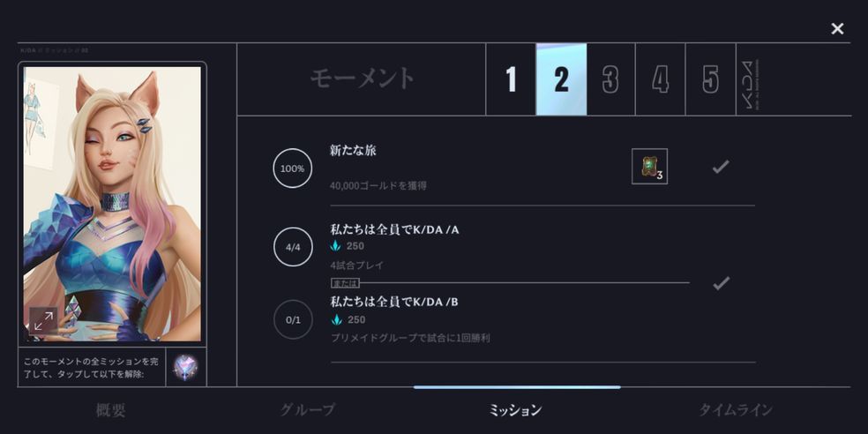Select the 100% progress circle

(x=292, y=168)
